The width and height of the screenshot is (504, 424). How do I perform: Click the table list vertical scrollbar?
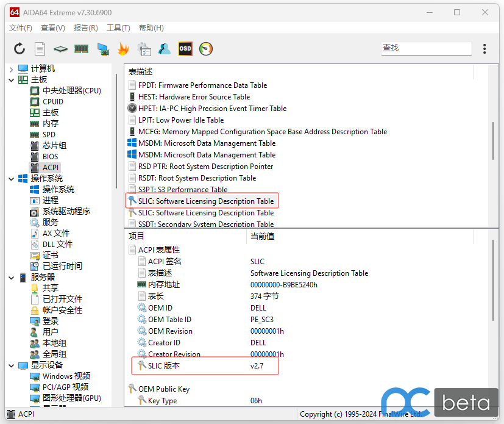tap(493, 141)
